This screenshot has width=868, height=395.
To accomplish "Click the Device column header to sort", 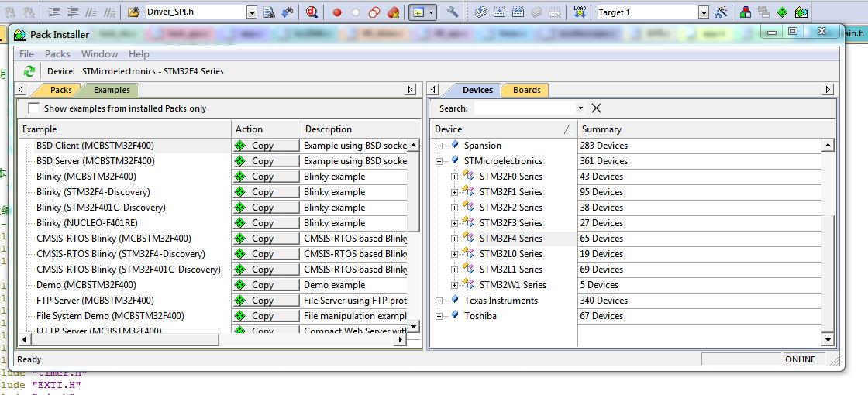I will coord(504,129).
